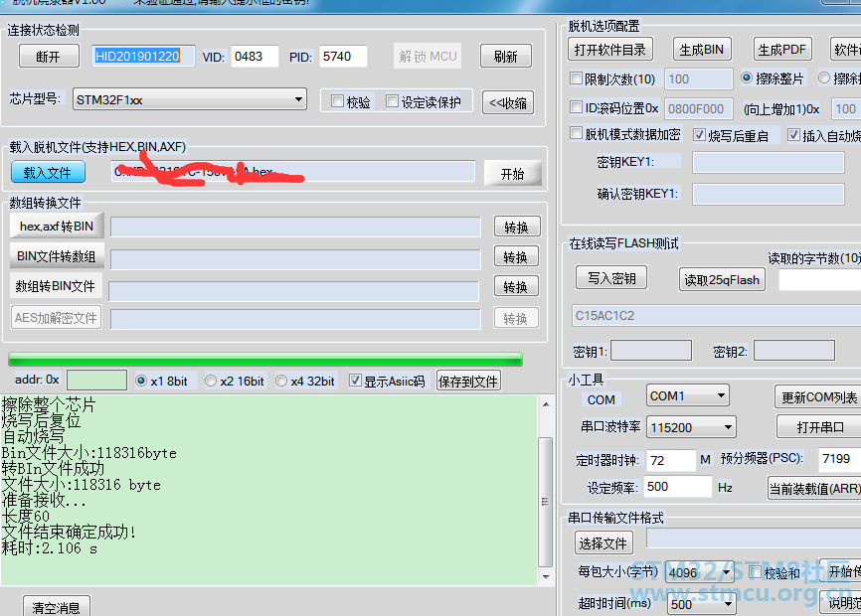Image resolution: width=861 pixels, height=616 pixels.
Task: Click 保存到文件 save to file button
Action: [467, 381]
